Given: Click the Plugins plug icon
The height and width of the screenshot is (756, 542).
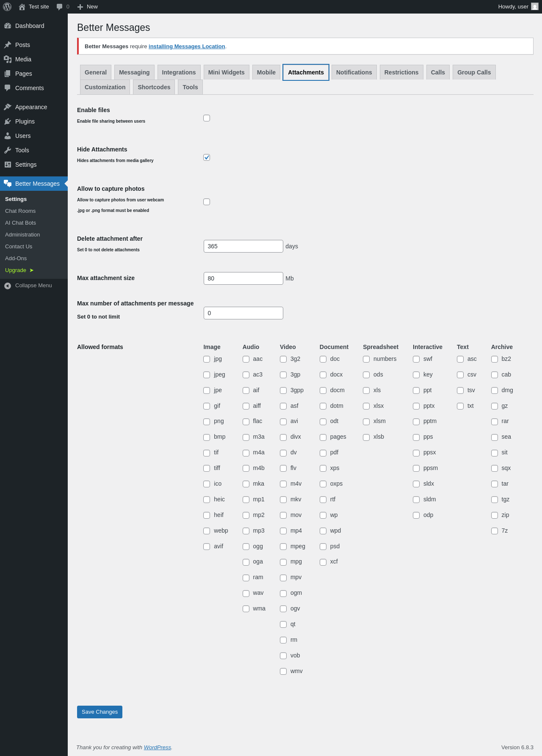Looking at the screenshot, I should click(x=8, y=121).
